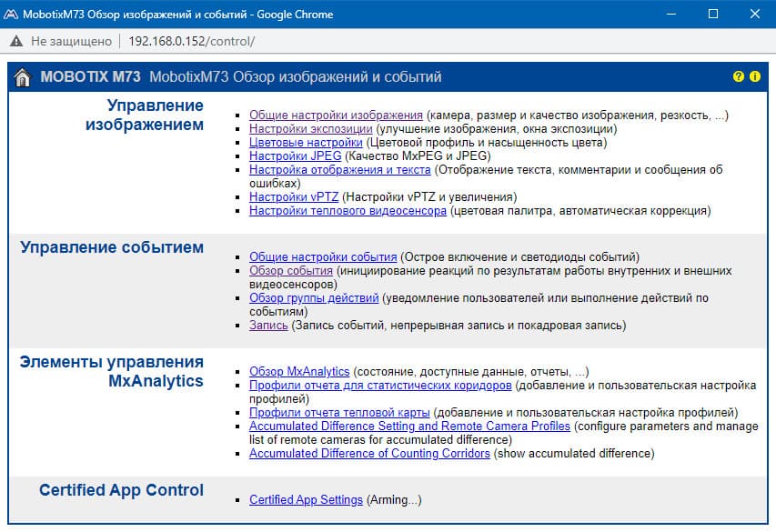The image size is (776, 532).
Task: Maximize the Chrome window
Action: tap(713, 14)
